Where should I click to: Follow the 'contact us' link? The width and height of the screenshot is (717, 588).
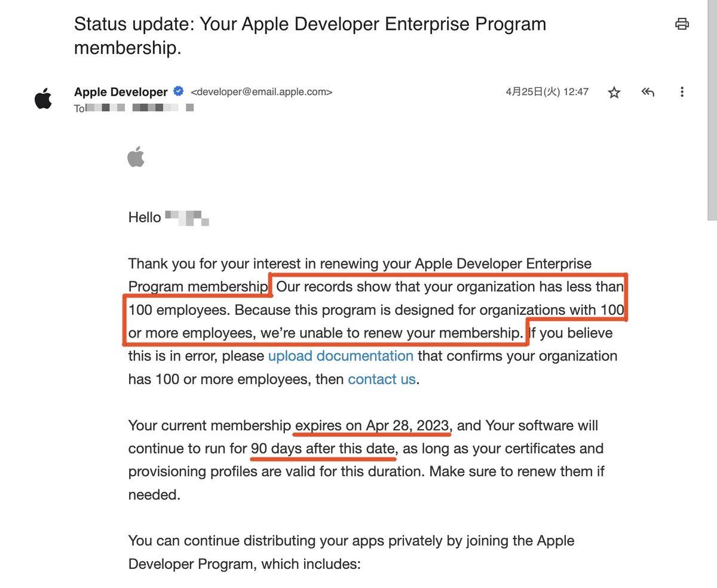tap(382, 379)
